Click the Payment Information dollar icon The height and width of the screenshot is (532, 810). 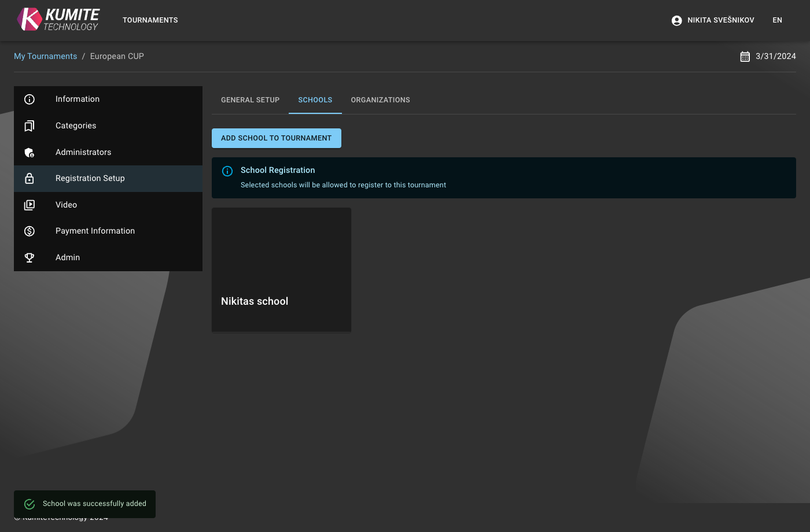click(30, 231)
